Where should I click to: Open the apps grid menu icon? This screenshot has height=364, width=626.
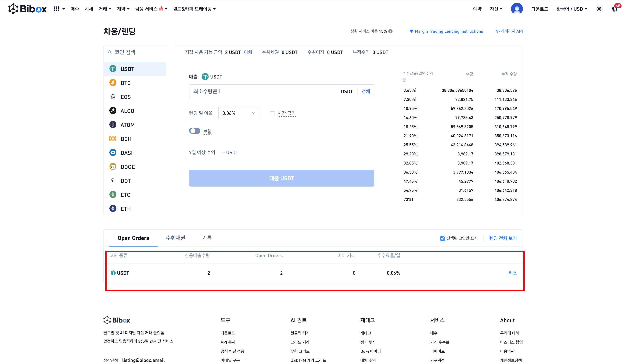click(x=57, y=9)
